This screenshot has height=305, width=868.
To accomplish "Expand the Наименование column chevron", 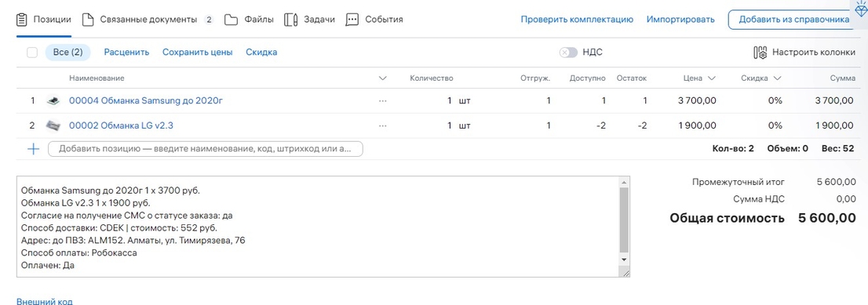I will pos(382,78).
